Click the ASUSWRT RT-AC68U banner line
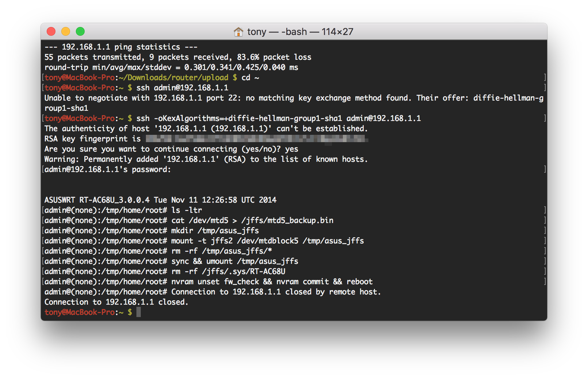 pyautogui.click(x=160, y=200)
